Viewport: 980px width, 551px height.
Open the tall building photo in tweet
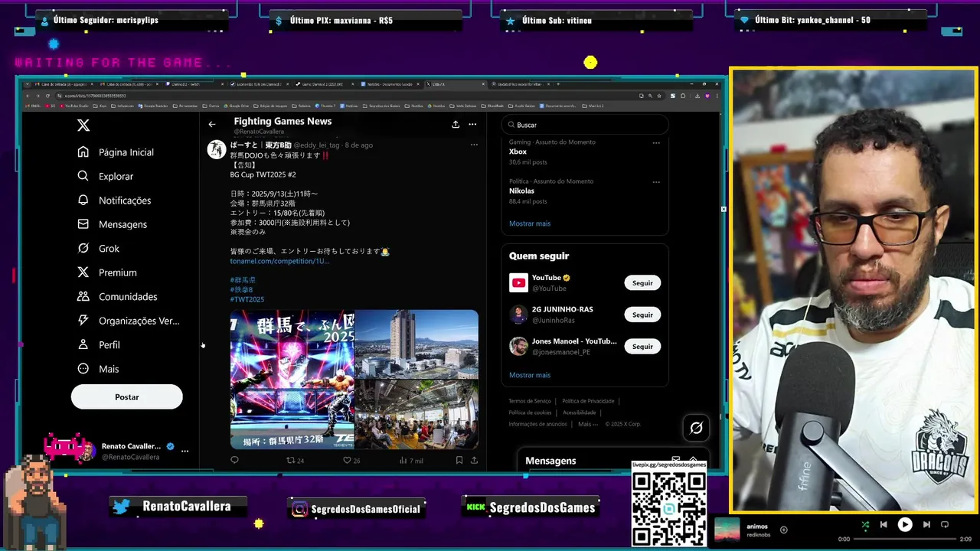(416, 344)
